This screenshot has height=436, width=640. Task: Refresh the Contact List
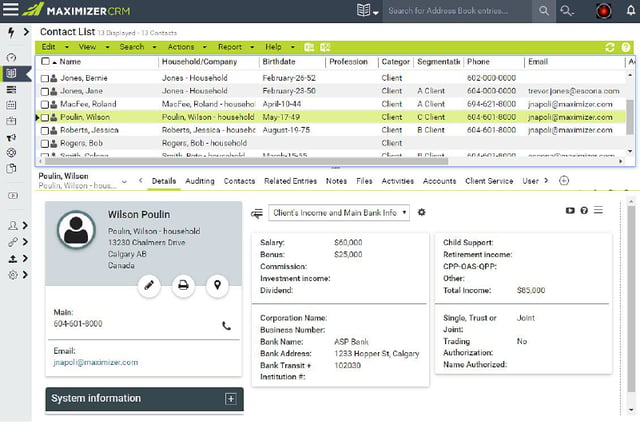pos(610,47)
